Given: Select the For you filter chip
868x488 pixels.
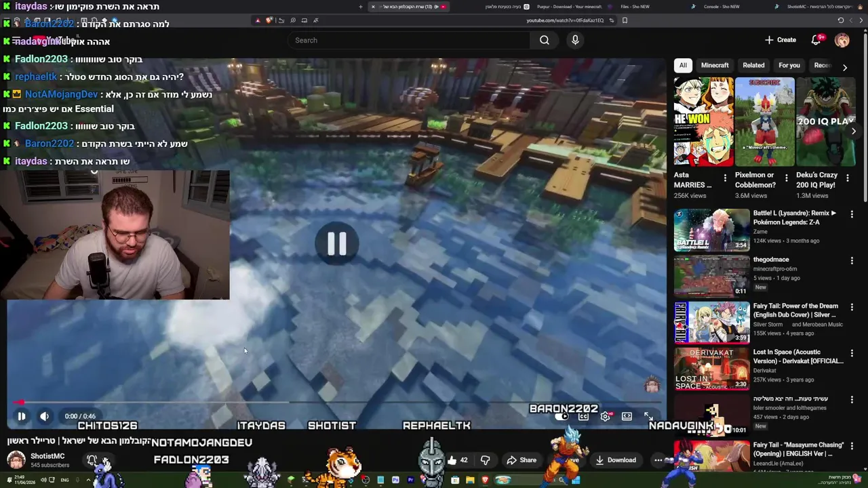Looking at the screenshot, I should [789, 65].
